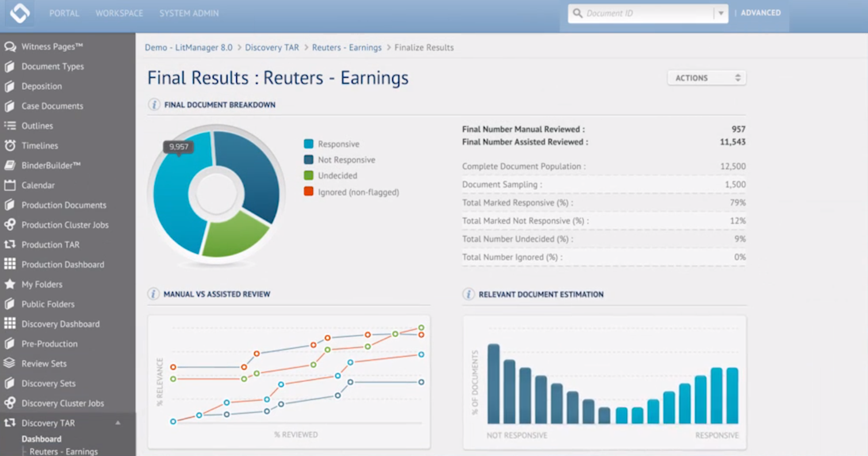Click the Not Responsive legend color swatch
This screenshot has width=868, height=456.
pos(308,159)
